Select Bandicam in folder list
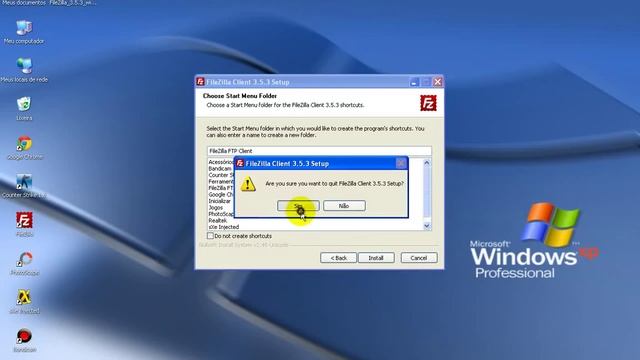Image resolution: width=640 pixels, height=360 pixels. (x=220, y=169)
